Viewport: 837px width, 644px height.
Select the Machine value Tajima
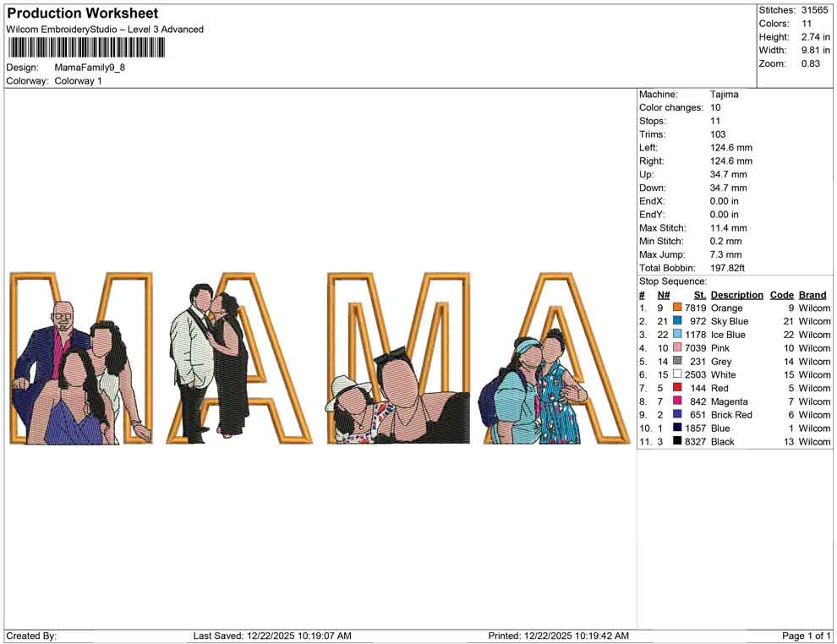[x=725, y=94]
